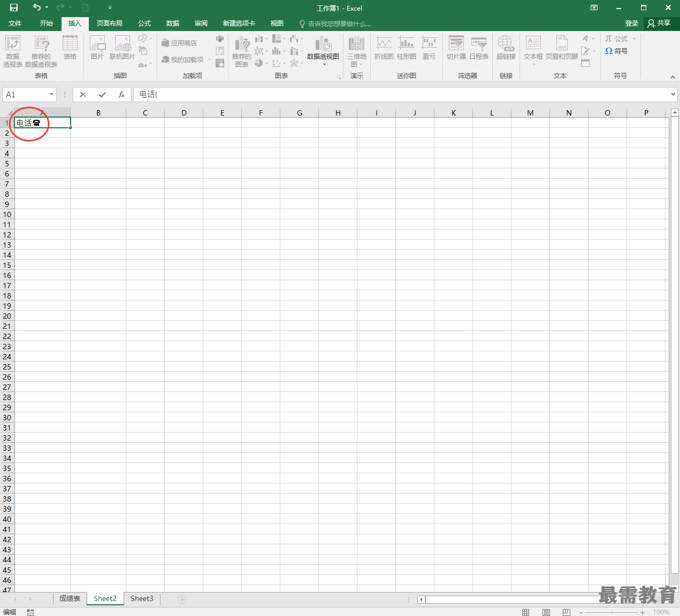
Task: Cancel the entry with the X icon
Action: (x=83, y=95)
